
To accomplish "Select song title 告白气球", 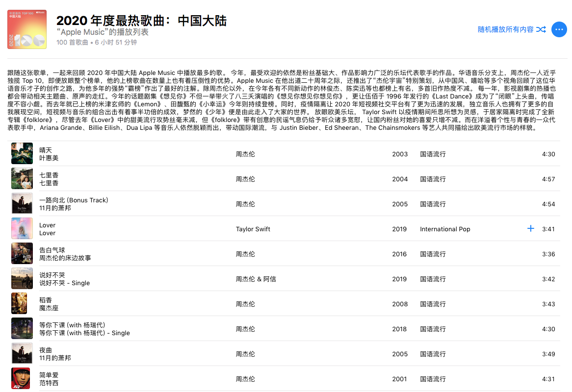I will pyautogui.click(x=52, y=250).
